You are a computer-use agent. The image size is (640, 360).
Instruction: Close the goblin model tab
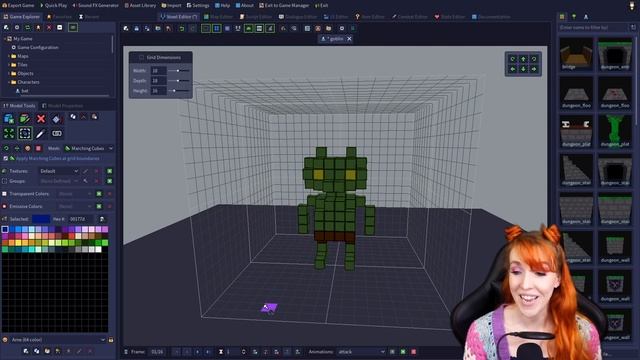pyautogui.click(x=349, y=39)
